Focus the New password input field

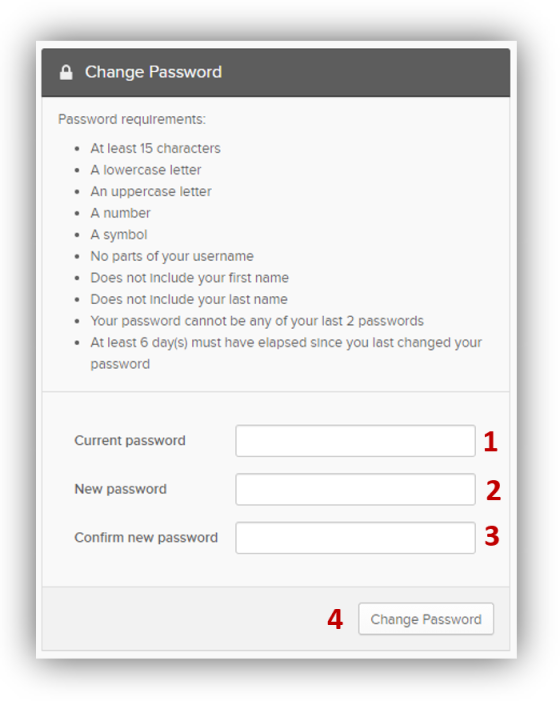pyautogui.click(x=355, y=489)
